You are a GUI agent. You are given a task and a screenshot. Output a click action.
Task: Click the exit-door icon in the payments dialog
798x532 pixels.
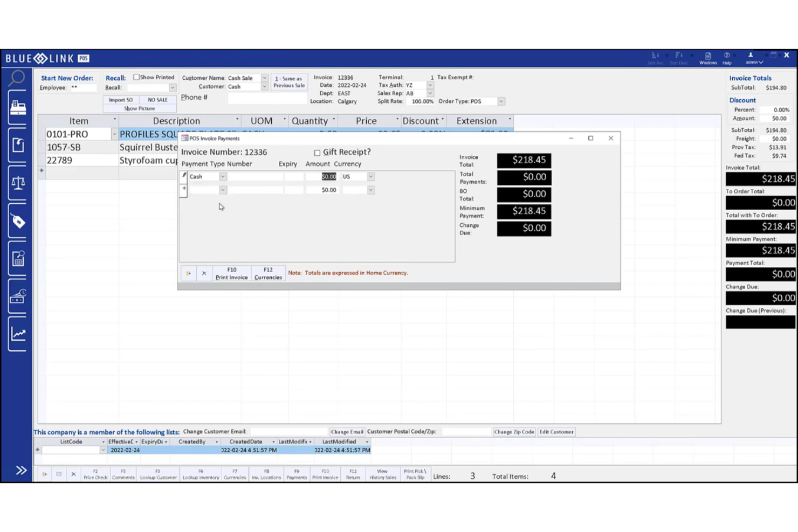pos(188,273)
